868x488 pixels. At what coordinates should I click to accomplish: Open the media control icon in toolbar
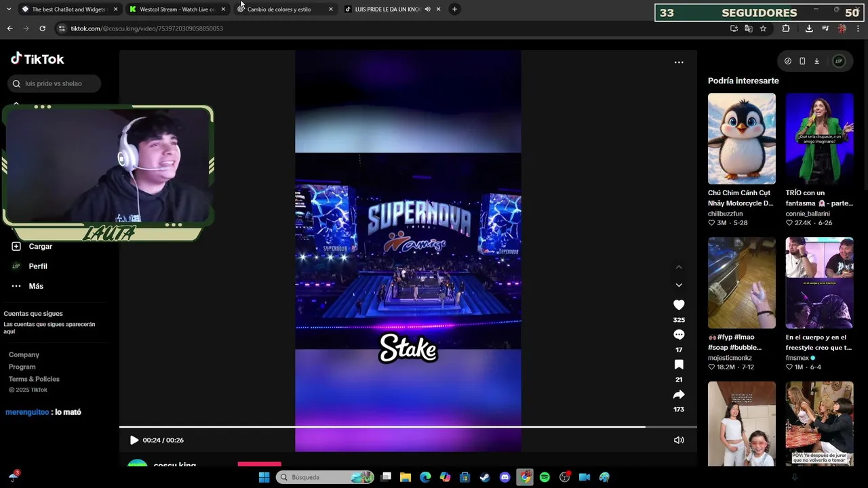[x=825, y=28]
